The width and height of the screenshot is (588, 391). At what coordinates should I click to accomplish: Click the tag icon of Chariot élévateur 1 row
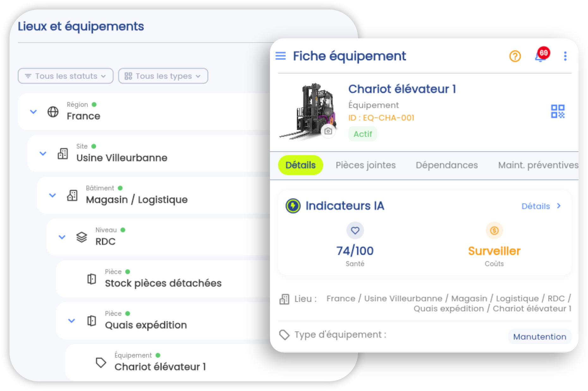point(101,363)
